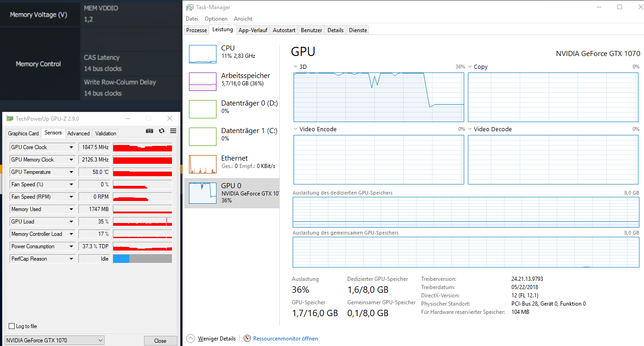This screenshot has height=346, width=644.
Task: Switch to GPU-Z Graphics Card tab
Action: coord(23,134)
